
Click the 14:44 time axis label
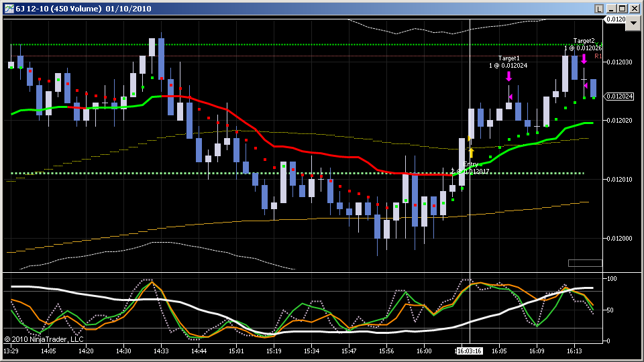click(x=199, y=351)
